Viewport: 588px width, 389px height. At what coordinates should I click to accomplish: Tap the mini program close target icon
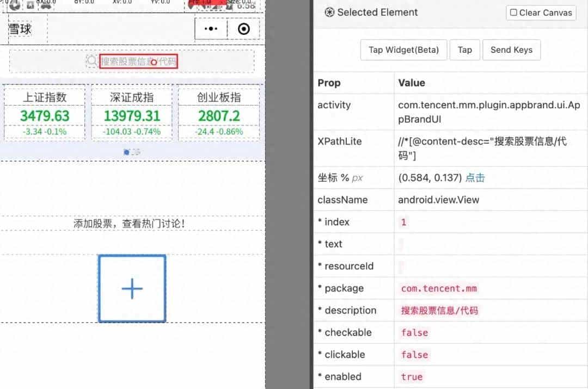click(x=244, y=29)
